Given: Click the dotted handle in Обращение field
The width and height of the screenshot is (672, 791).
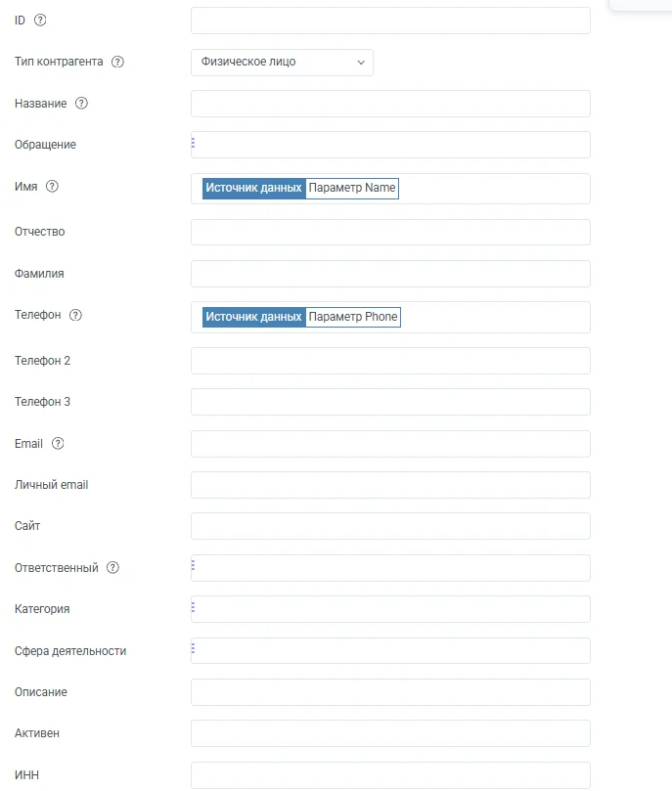Looking at the screenshot, I should point(194,143).
